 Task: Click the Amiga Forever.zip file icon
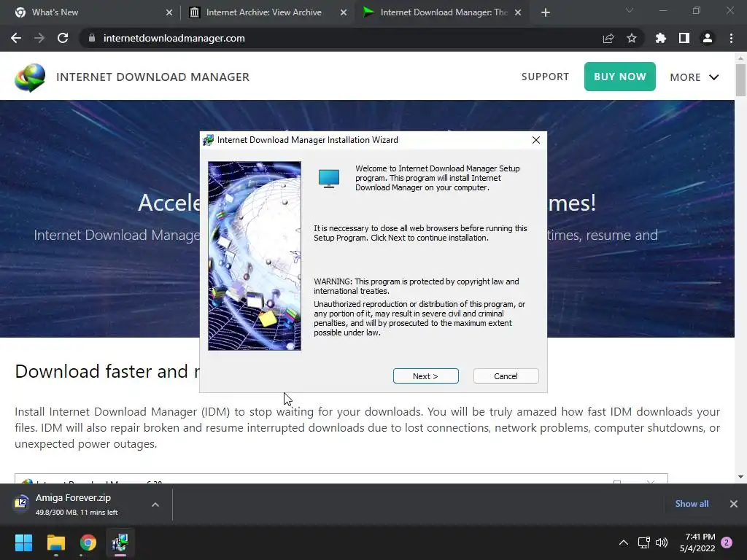(21, 502)
